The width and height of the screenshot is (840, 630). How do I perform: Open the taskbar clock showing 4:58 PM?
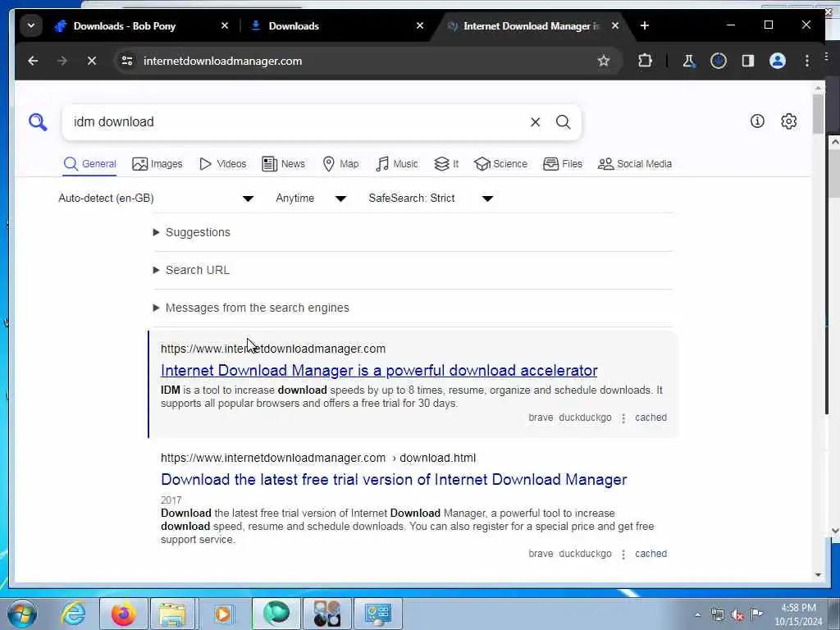point(798,614)
